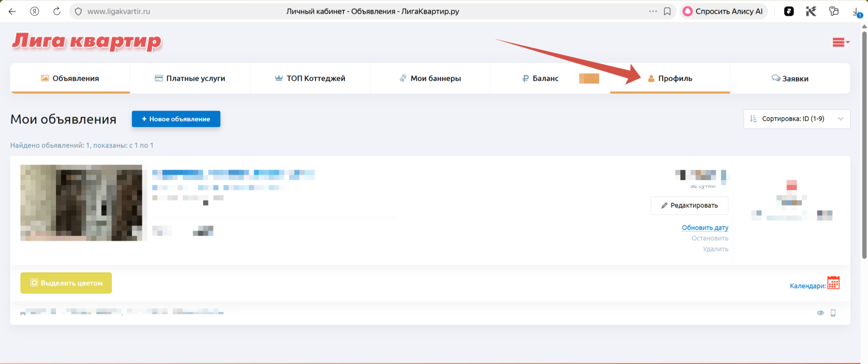Screen dimensions: 868x364
Task: Open the black square extension icon
Action: (789, 11)
